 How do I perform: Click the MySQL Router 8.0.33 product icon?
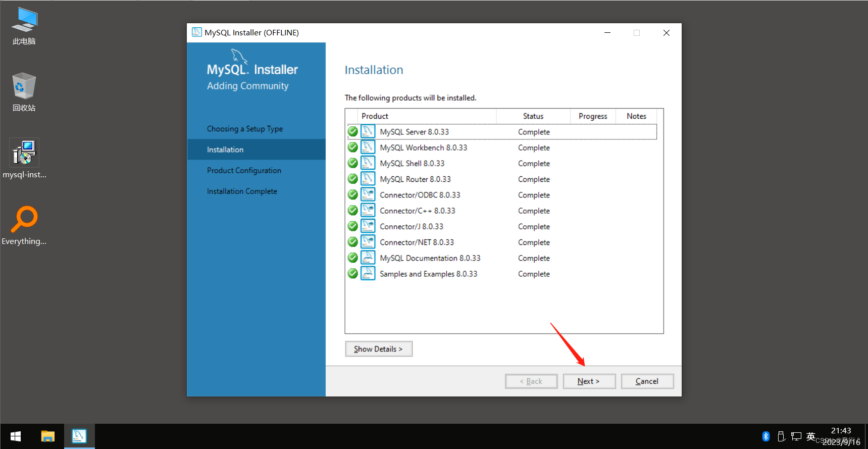point(368,179)
